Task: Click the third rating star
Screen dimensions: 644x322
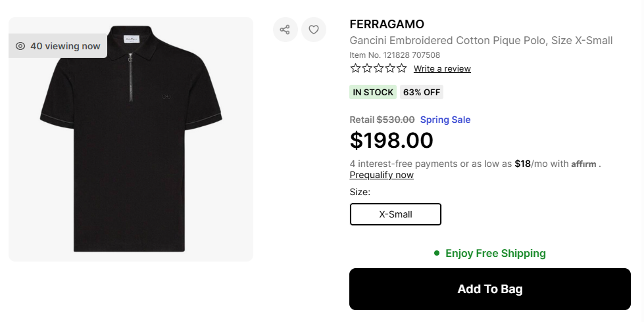Action: (378, 68)
